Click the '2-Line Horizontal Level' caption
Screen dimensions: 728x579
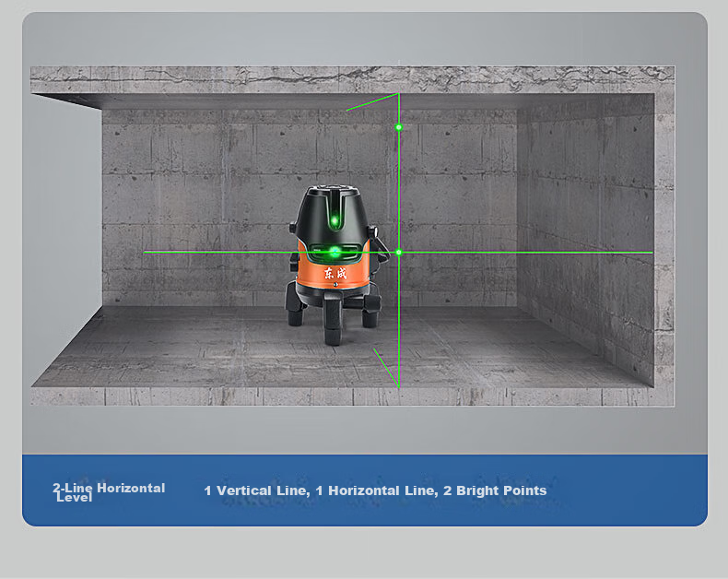coord(109,492)
